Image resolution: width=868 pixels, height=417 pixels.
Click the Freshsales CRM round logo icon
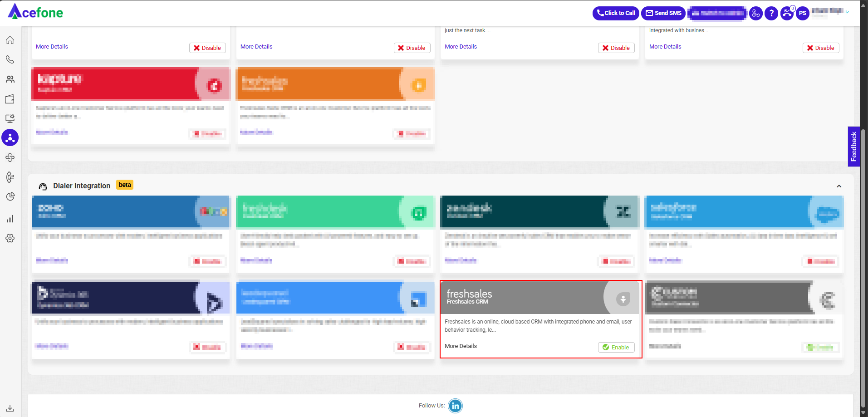(623, 299)
